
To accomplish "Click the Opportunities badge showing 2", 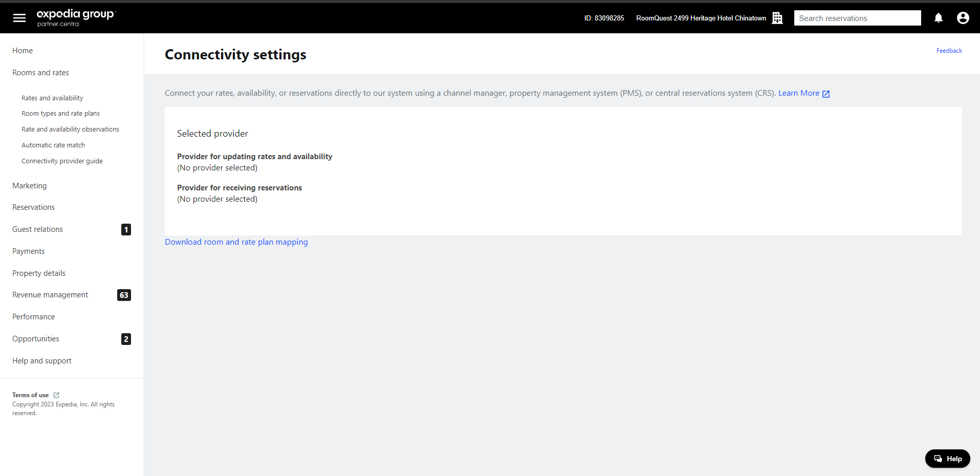I will [126, 339].
